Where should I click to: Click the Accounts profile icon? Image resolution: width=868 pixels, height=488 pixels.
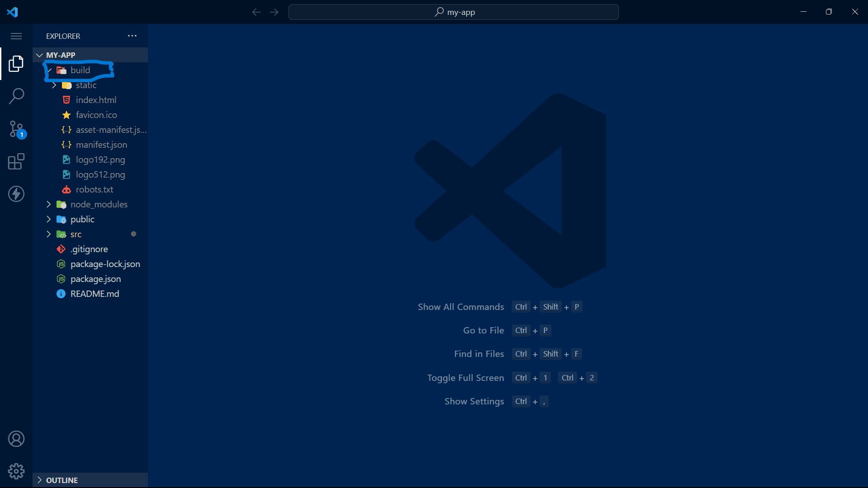point(16,438)
